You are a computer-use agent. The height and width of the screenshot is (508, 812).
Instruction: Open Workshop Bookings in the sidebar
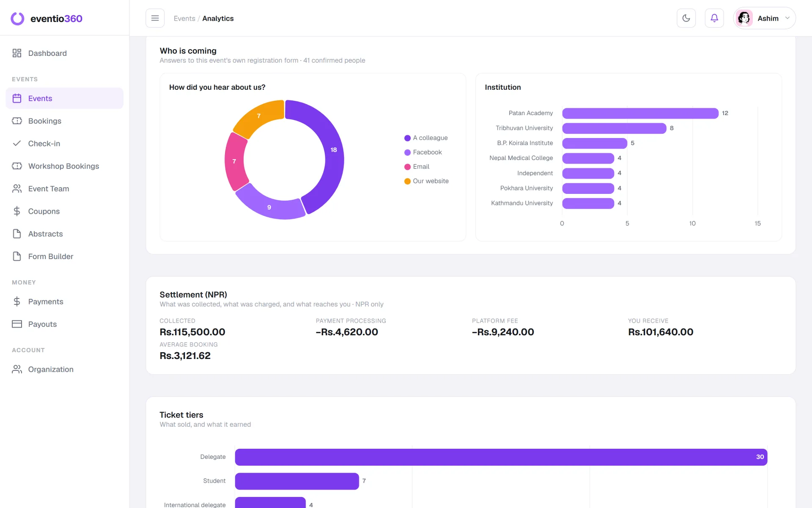[64, 166]
